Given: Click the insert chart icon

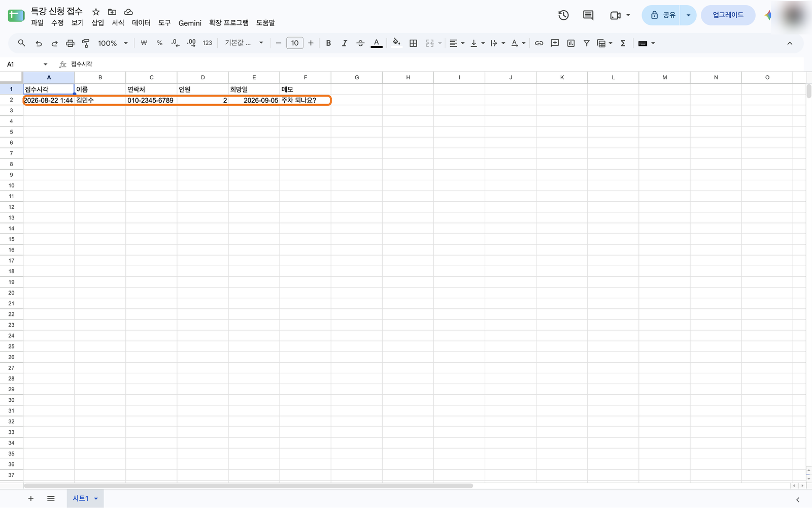Looking at the screenshot, I should click(571, 43).
